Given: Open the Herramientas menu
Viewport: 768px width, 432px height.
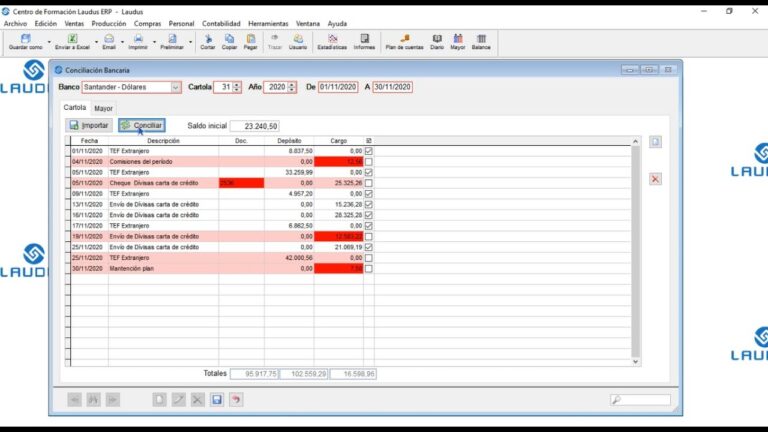Looking at the screenshot, I should click(x=268, y=24).
